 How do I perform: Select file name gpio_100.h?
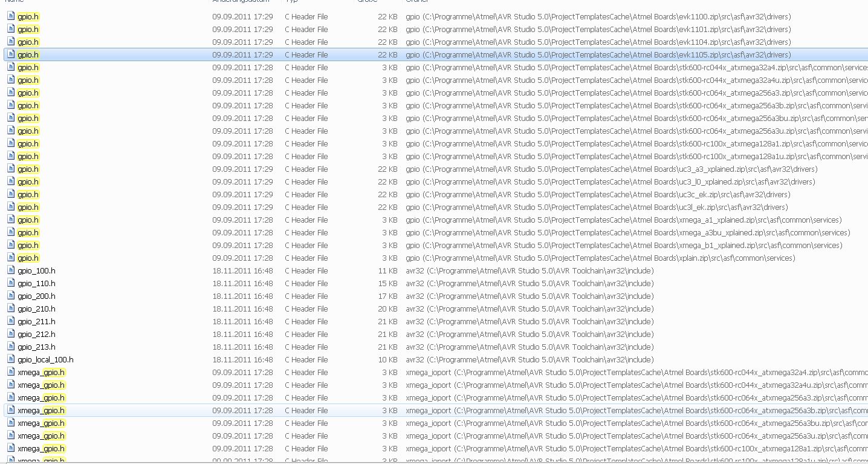click(36, 270)
